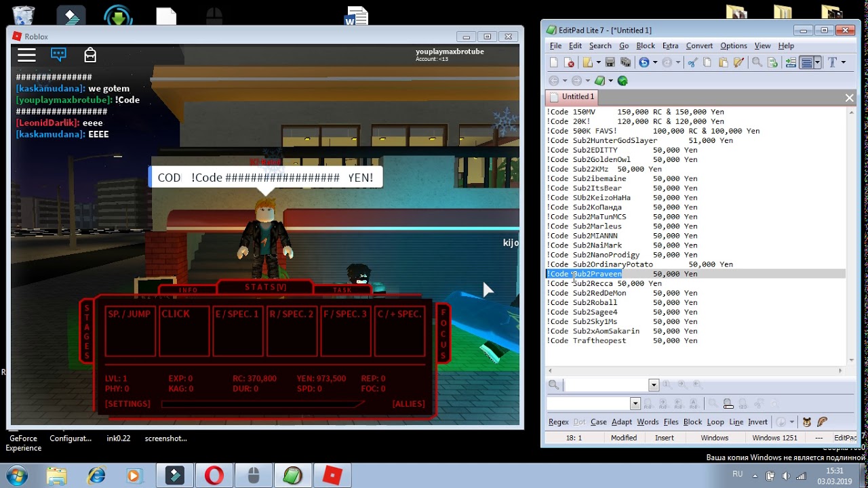
Task: Open the Options menu
Action: [x=733, y=45]
